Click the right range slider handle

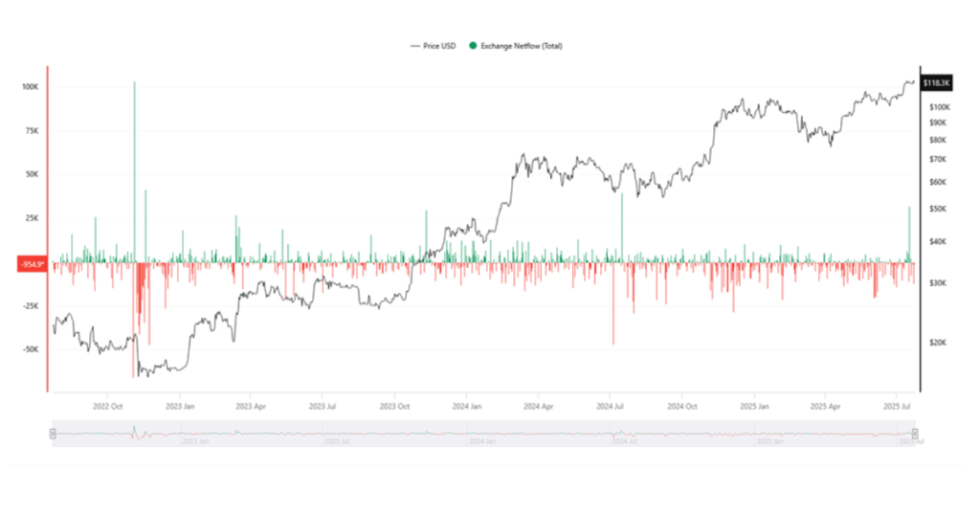coord(915,434)
